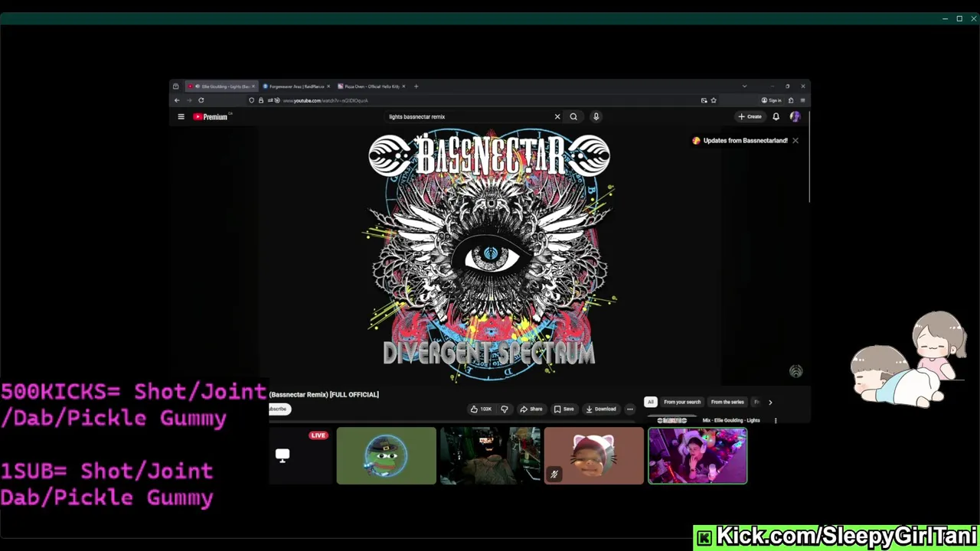This screenshot has width=980, height=551.
Task: Click Sign in in the browser toolbar
Action: (x=771, y=100)
